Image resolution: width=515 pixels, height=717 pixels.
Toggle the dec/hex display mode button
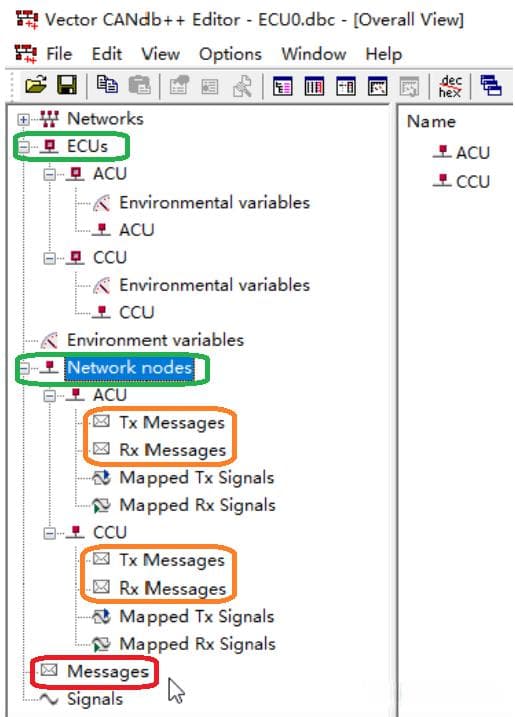point(450,86)
